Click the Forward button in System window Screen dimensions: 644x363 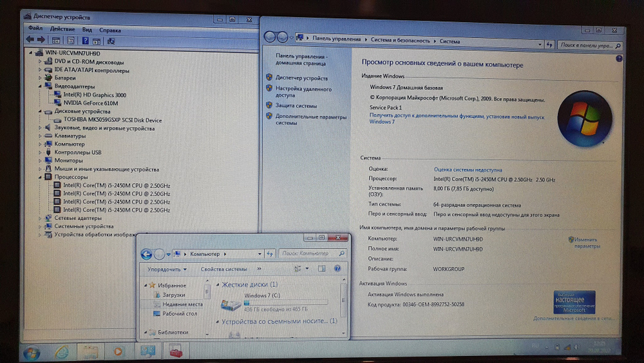282,37
